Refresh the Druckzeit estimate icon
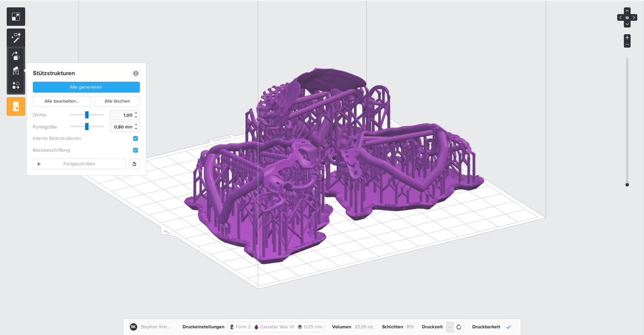The image size is (644, 335). [x=458, y=326]
